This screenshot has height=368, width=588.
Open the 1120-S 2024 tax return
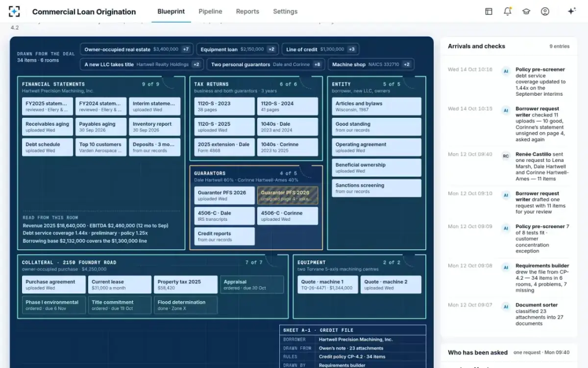288,106
